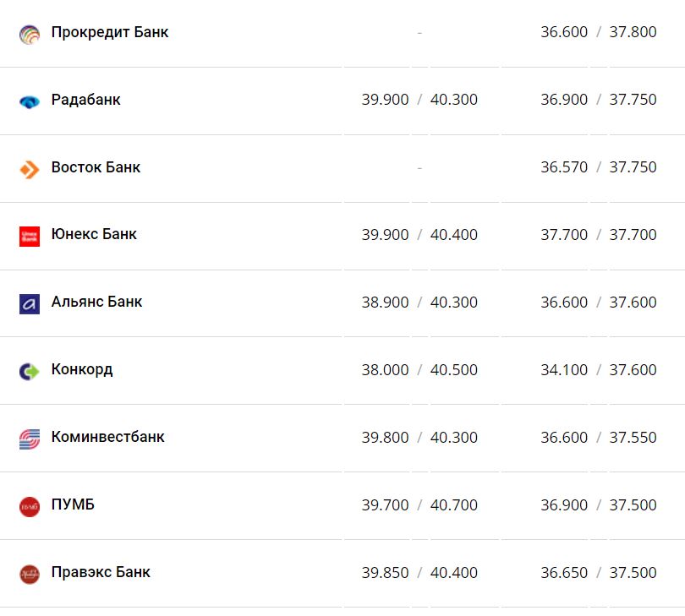Click the Правэкс Банк logo icon
This screenshot has width=685, height=616.
(x=30, y=574)
